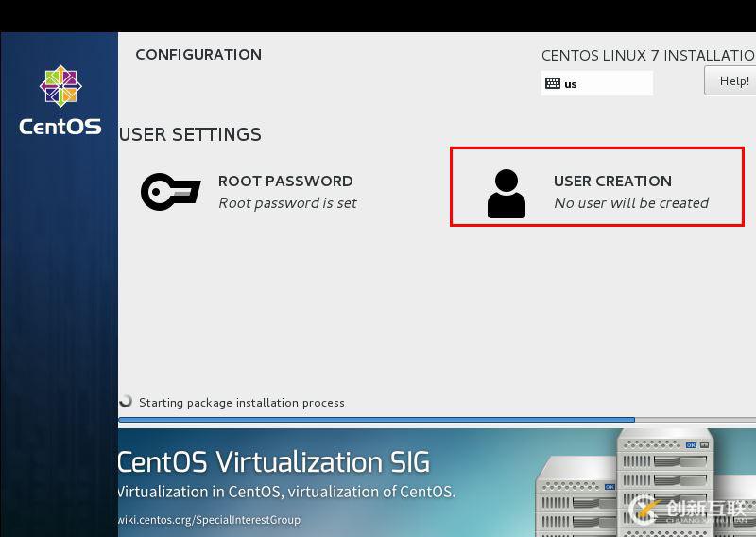
Task: Open ROOT PASSWORD settings
Action: coord(249,192)
